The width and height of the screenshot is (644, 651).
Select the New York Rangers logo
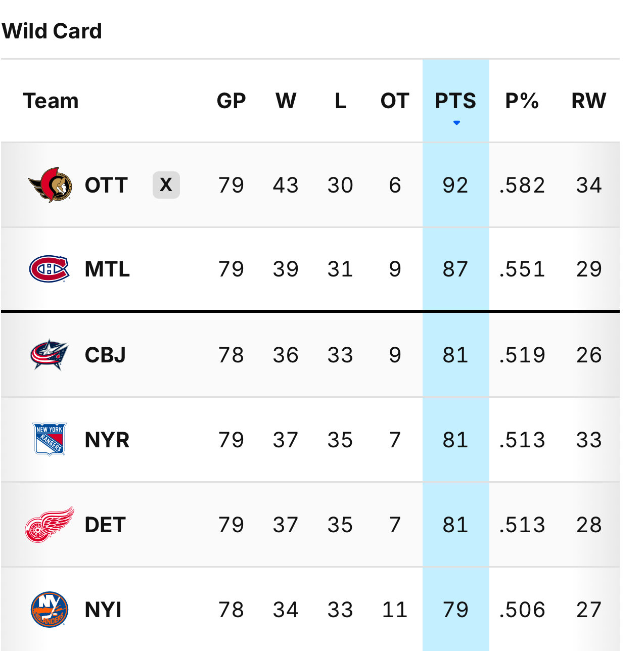tap(49, 439)
